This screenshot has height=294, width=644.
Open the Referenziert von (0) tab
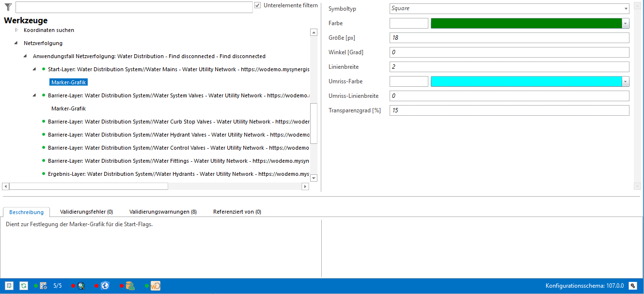237,212
